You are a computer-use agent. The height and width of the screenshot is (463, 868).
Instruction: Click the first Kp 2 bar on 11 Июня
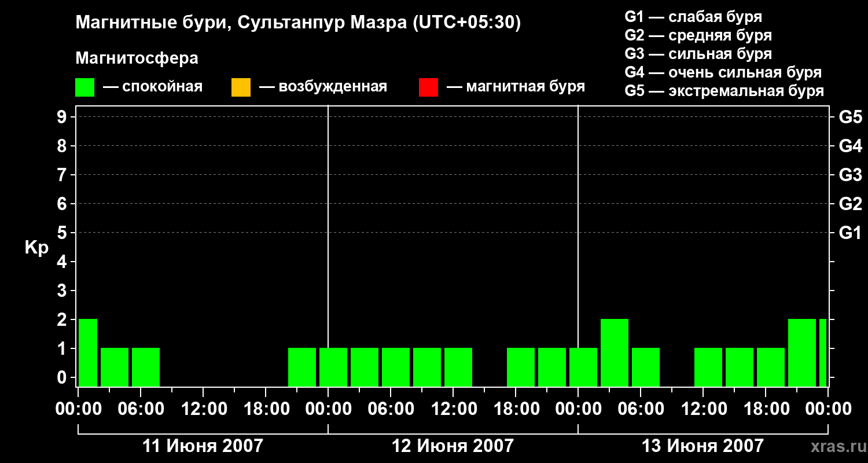tap(88, 352)
